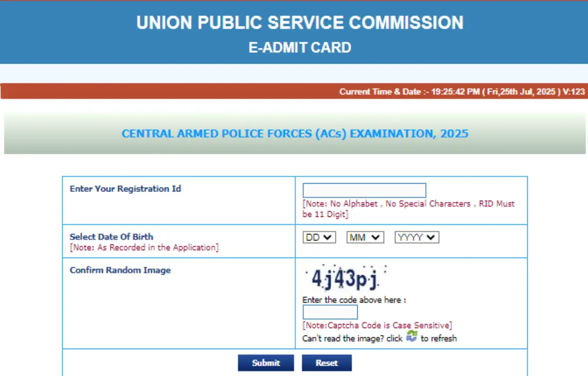Click the captcha case-sensitive note

(377, 325)
